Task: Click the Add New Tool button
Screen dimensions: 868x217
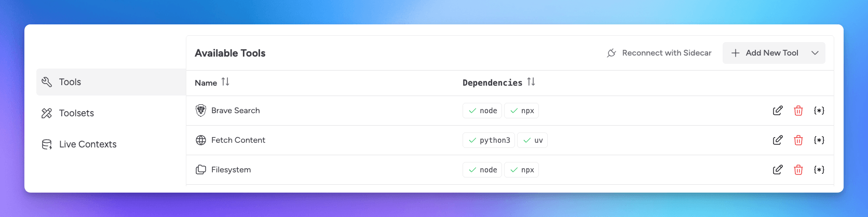Action: [765, 53]
